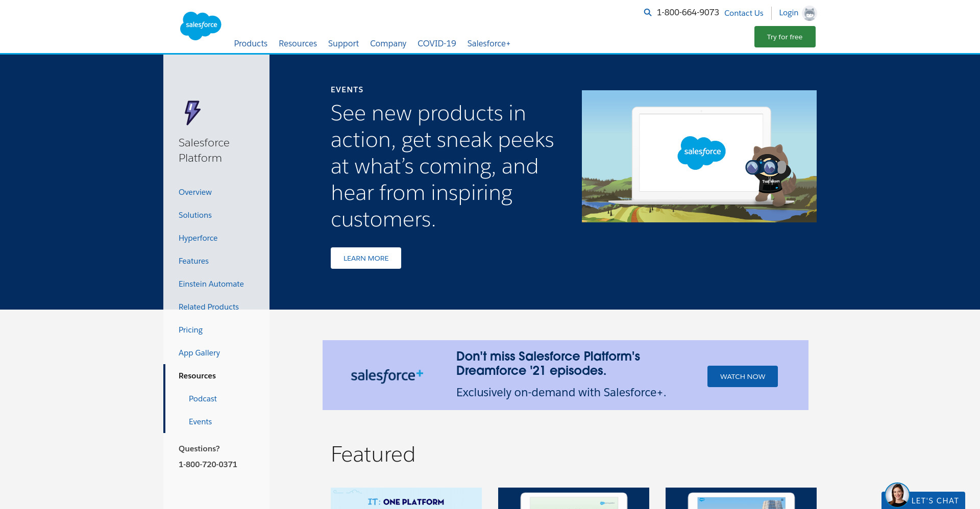This screenshot has height=509, width=980.
Task: Click the Astro avatar icon beside Login
Action: point(810,13)
